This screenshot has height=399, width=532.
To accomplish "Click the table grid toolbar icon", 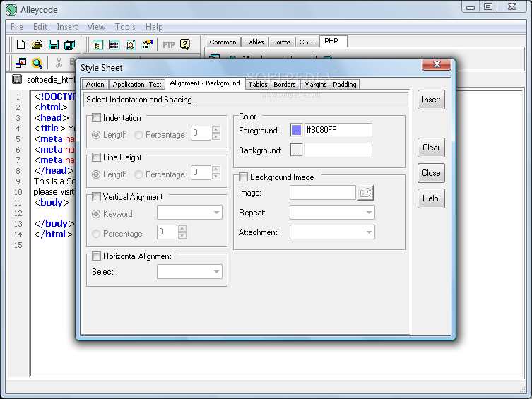I will point(114,44).
